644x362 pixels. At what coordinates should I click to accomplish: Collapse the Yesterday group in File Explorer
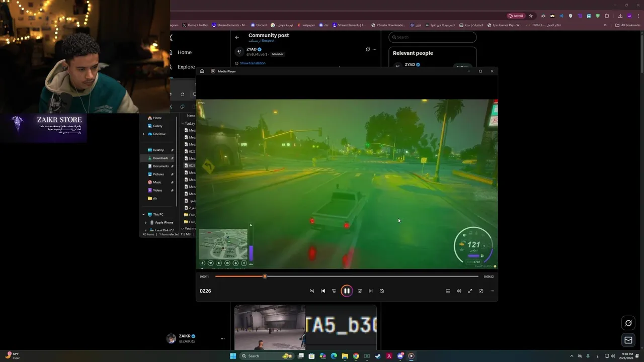click(183, 229)
